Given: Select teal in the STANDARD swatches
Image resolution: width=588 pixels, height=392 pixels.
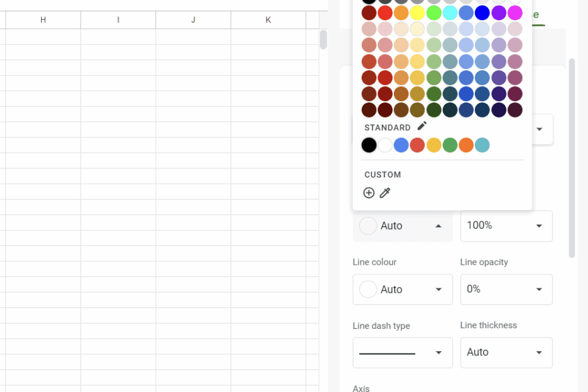Looking at the screenshot, I should (482, 145).
